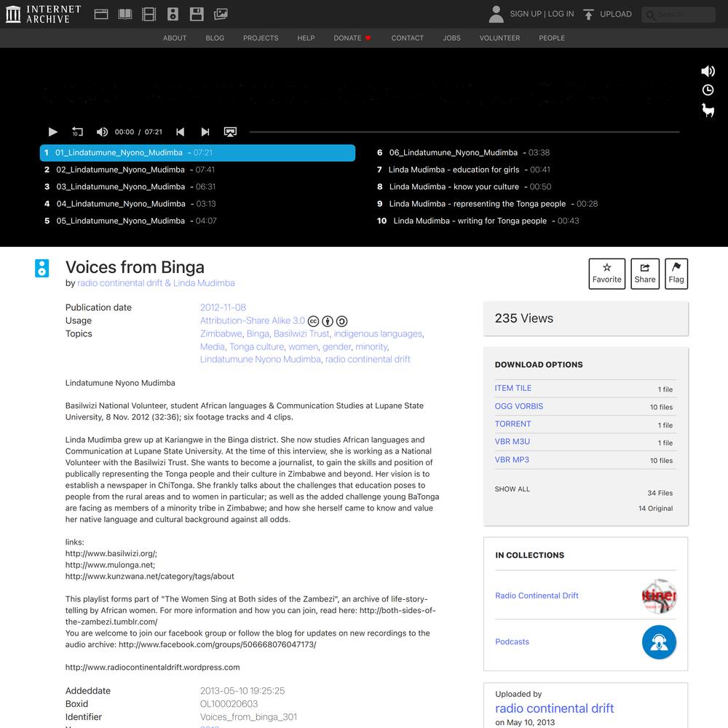The height and width of the screenshot is (728, 728).
Task: Skip to the next track
Action: click(x=205, y=132)
